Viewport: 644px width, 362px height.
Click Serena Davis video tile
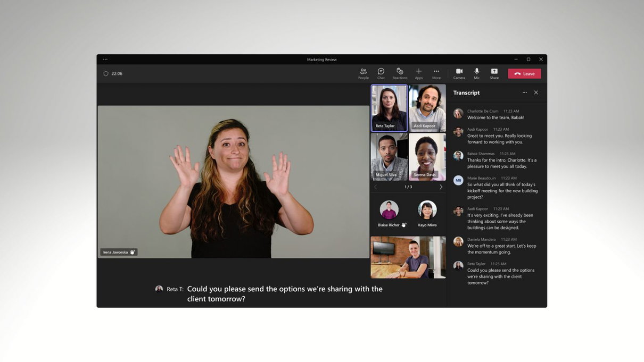(427, 156)
